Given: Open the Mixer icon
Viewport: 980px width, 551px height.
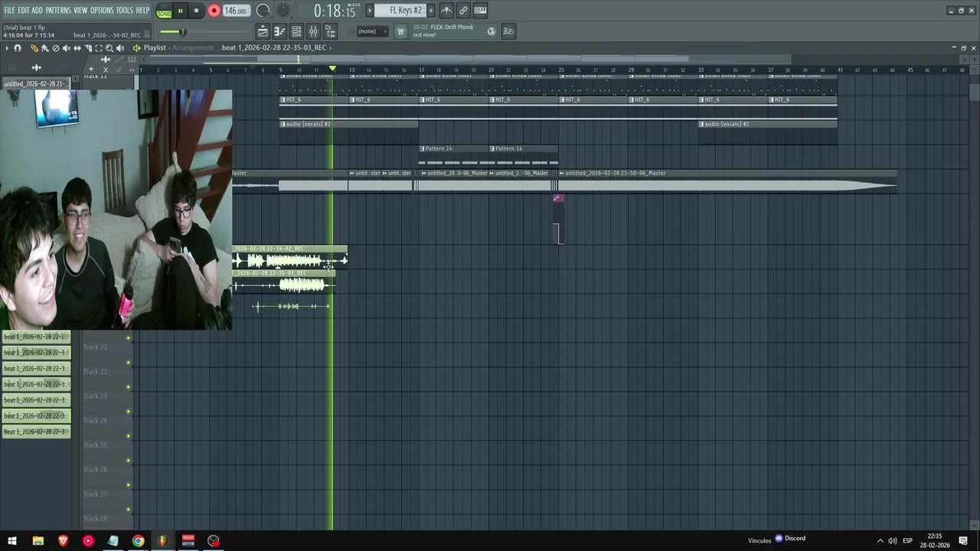Looking at the screenshot, I should coord(313,31).
